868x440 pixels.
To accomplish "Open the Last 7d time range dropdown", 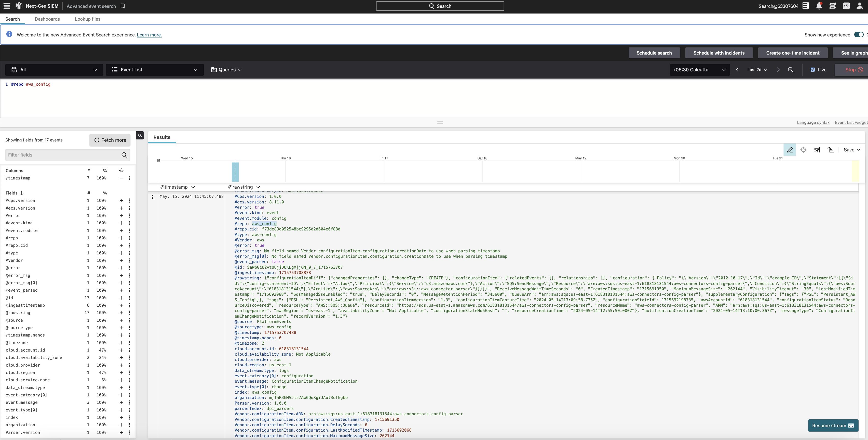I will (x=757, y=70).
